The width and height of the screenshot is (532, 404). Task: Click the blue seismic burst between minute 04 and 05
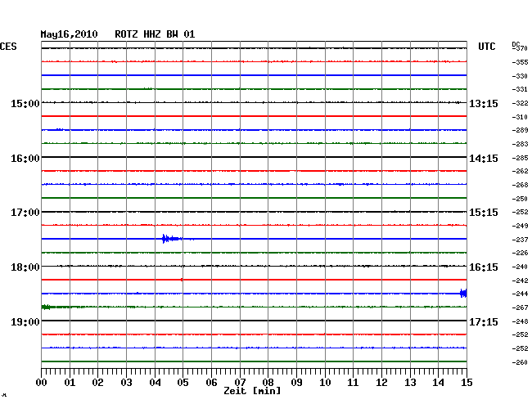tap(173, 239)
